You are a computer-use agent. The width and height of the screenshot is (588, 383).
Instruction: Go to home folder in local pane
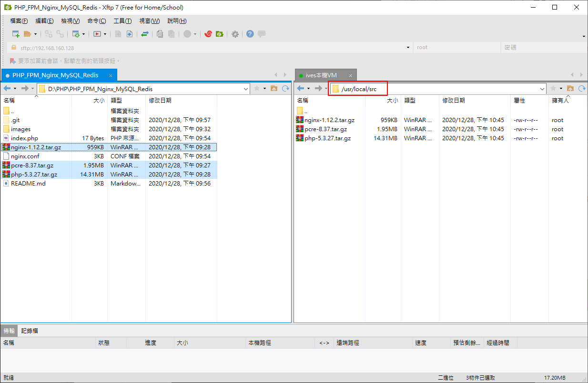(274, 88)
